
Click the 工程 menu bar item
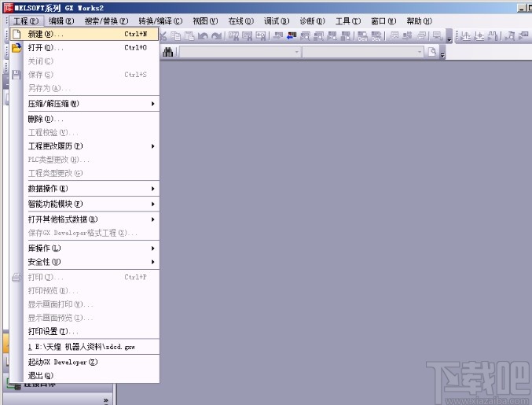(26, 21)
